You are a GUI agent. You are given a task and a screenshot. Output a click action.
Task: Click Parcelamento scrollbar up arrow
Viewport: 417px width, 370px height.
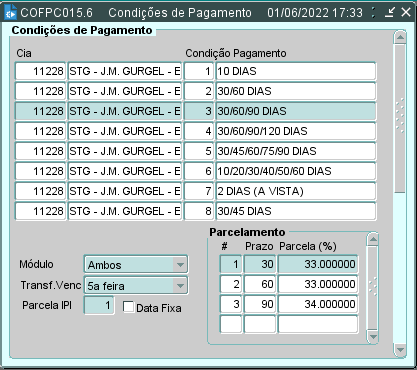(x=373, y=239)
